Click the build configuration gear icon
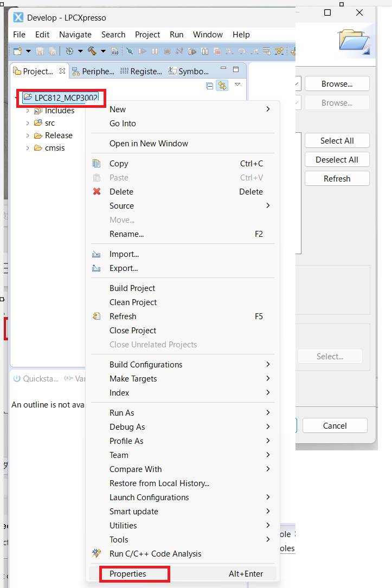 coord(69,51)
